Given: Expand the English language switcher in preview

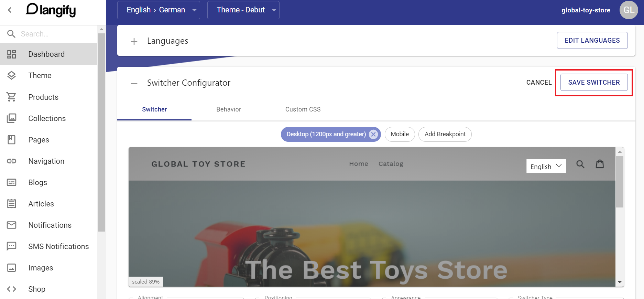Looking at the screenshot, I should pos(546,166).
